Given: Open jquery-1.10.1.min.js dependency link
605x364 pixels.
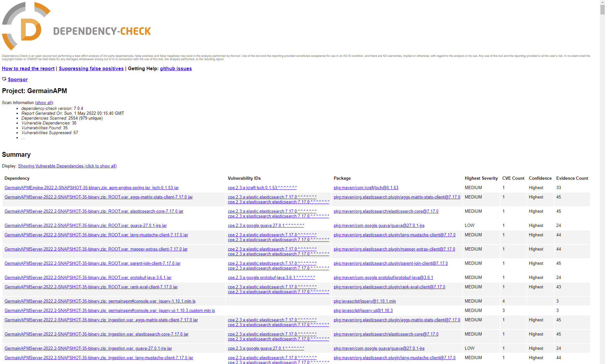Looking at the screenshot, I should 100,301.
